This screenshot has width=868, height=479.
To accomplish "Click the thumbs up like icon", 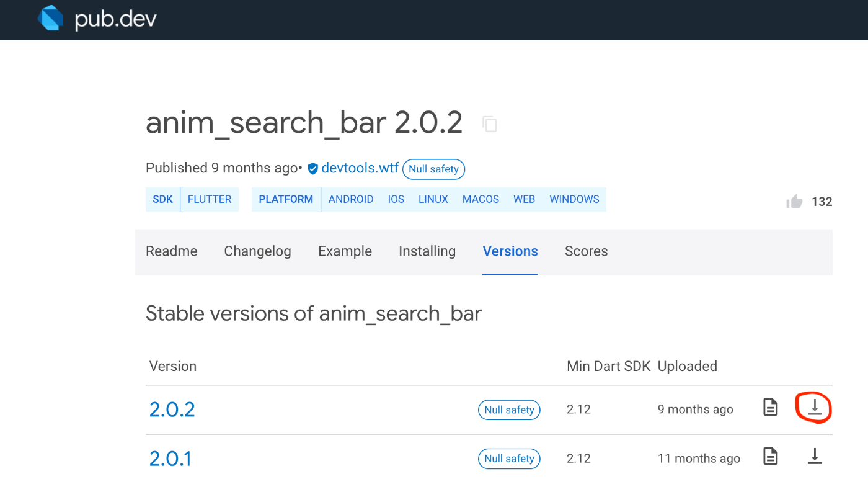I will pyautogui.click(x=794, y=201).
